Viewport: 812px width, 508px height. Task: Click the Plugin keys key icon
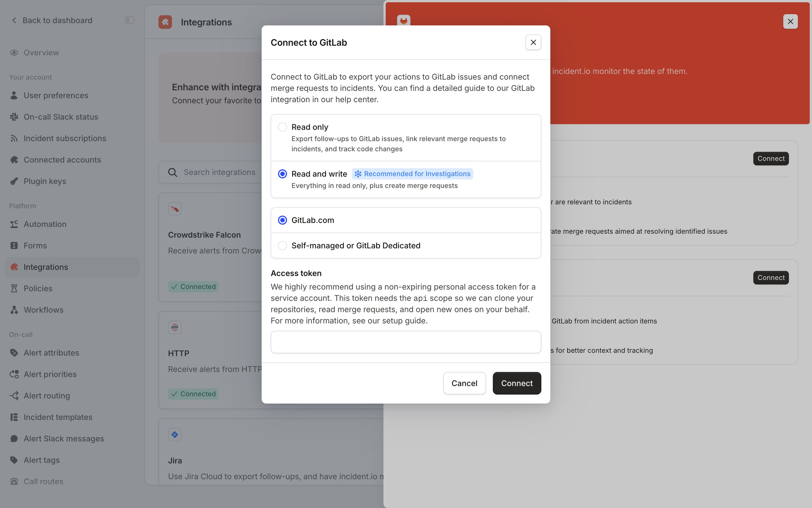(14, 181)
